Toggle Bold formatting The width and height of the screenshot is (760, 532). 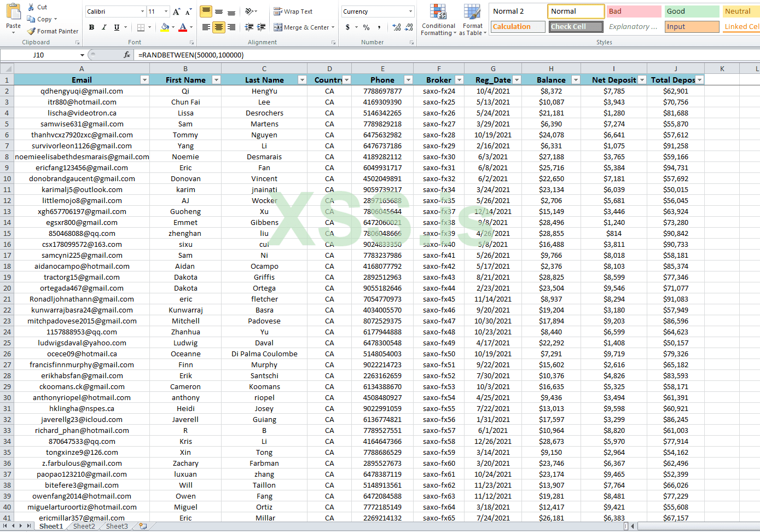click(x=91, y=27)
